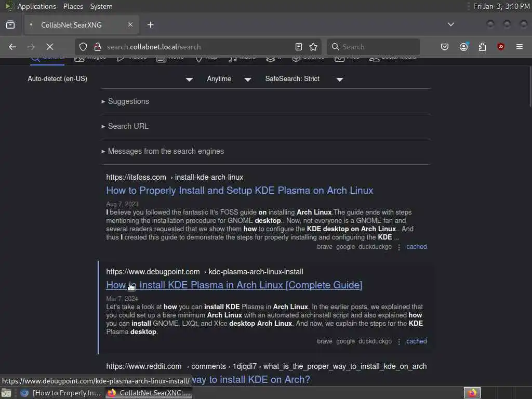Open vertical dots menu on itsfoss result
Viewport: 532px width, 399px height.
click(x=399, y=247)
